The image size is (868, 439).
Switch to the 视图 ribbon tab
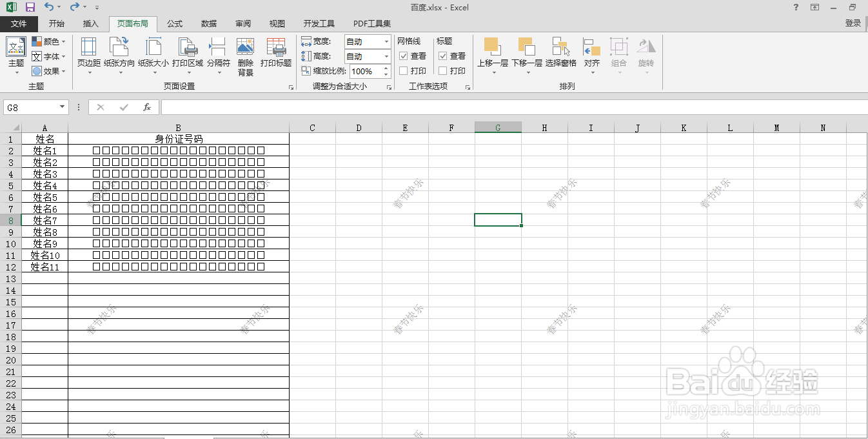[x=277, y=23]
